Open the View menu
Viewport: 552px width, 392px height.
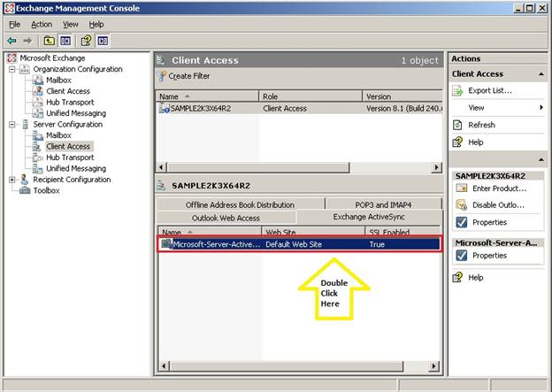71,24
